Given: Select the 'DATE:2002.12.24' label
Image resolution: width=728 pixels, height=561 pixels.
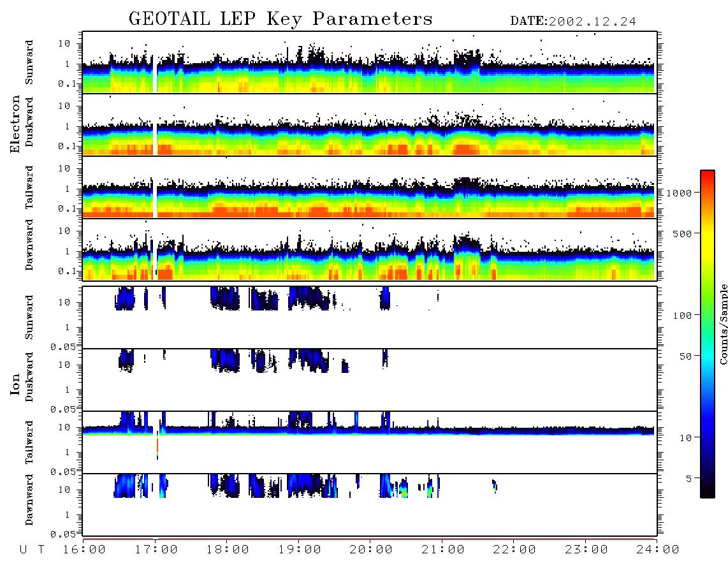Looking at the screenshot, I should [x=573, y=21].
